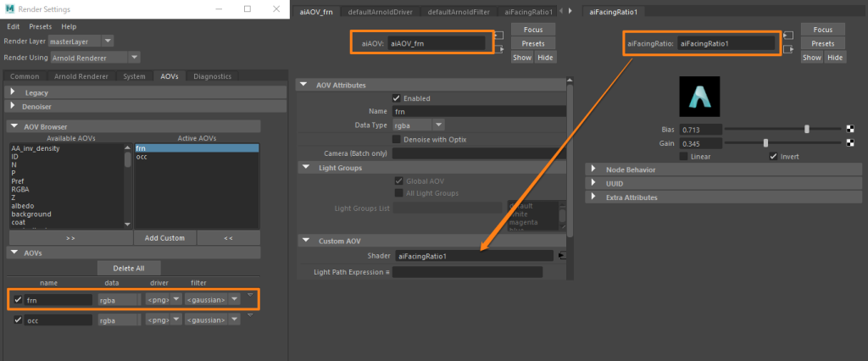
Task: Click Delete All AOVs button
Action: (x=129, y=268)
